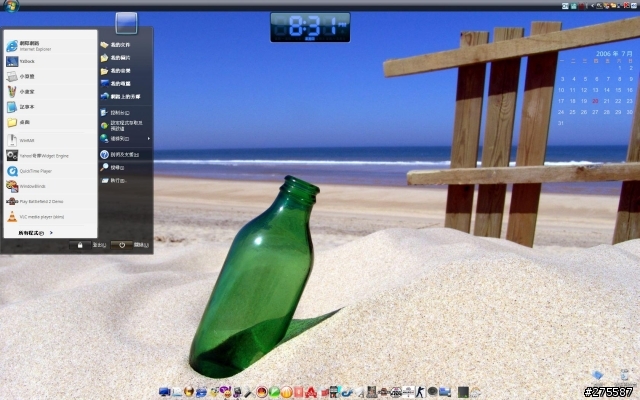Click the 關機 shut down power button
This screenshot has width=640, height=400.
tap(122, 245)
